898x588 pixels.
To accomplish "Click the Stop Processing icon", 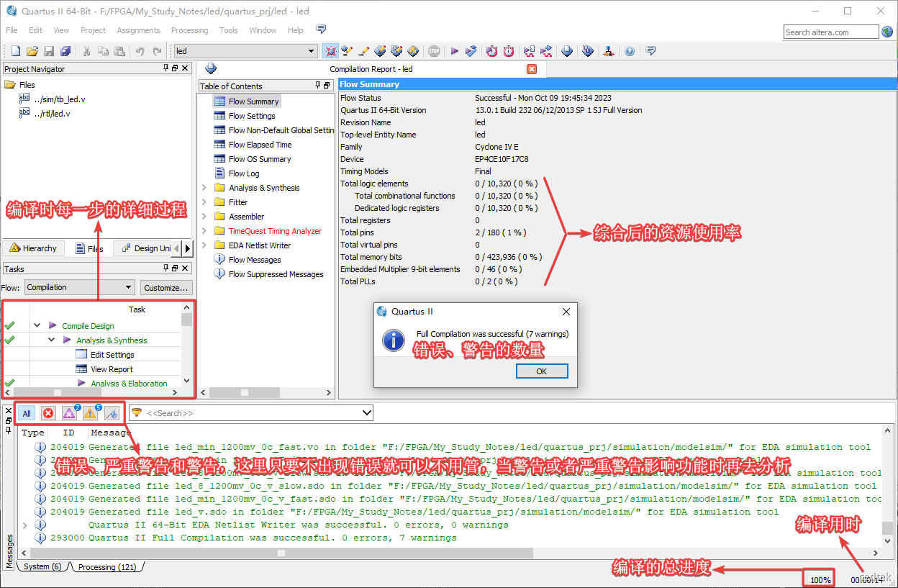I will [434, 51].
